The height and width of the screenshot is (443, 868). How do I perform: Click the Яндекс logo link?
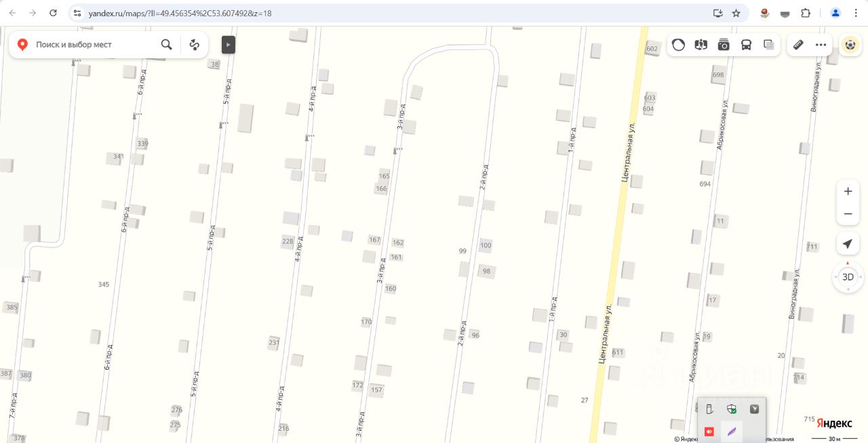834,423
